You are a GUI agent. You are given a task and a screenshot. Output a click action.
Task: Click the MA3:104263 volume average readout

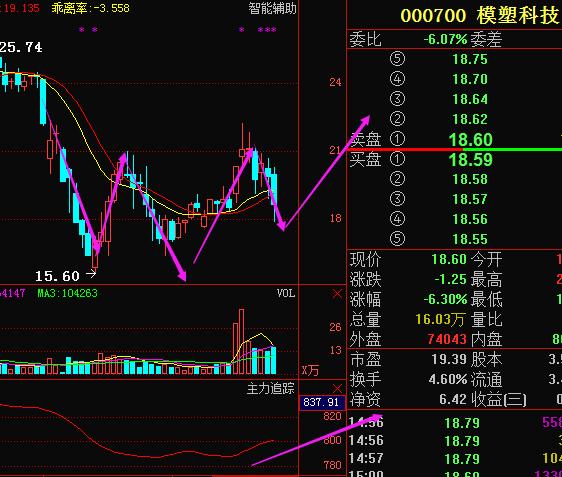point(67,294)
